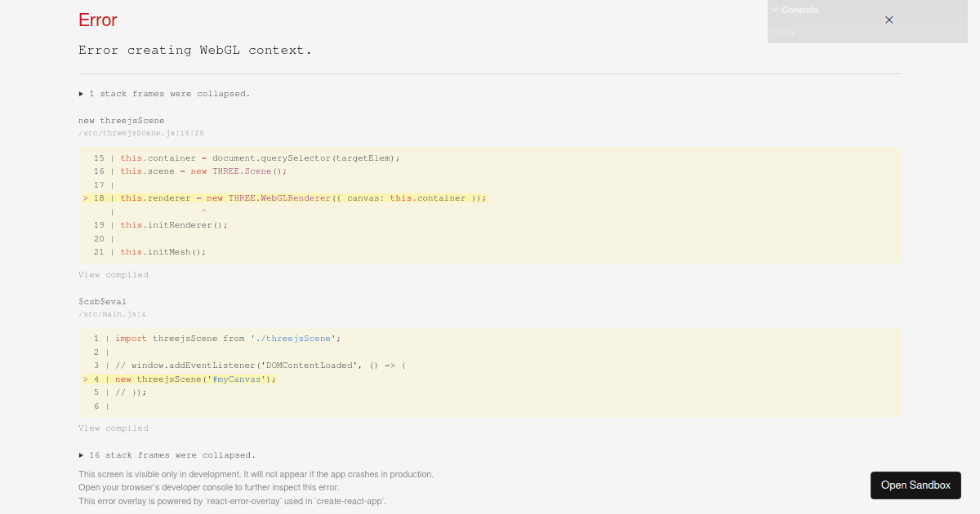Click the triangle beside "16 stack frames"

[81, 454]
